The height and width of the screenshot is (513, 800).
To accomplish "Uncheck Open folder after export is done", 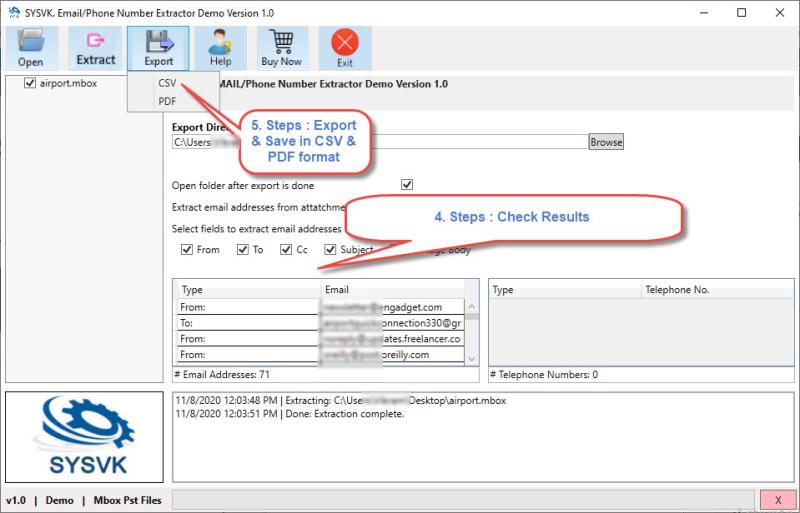I will pos(407,184).
